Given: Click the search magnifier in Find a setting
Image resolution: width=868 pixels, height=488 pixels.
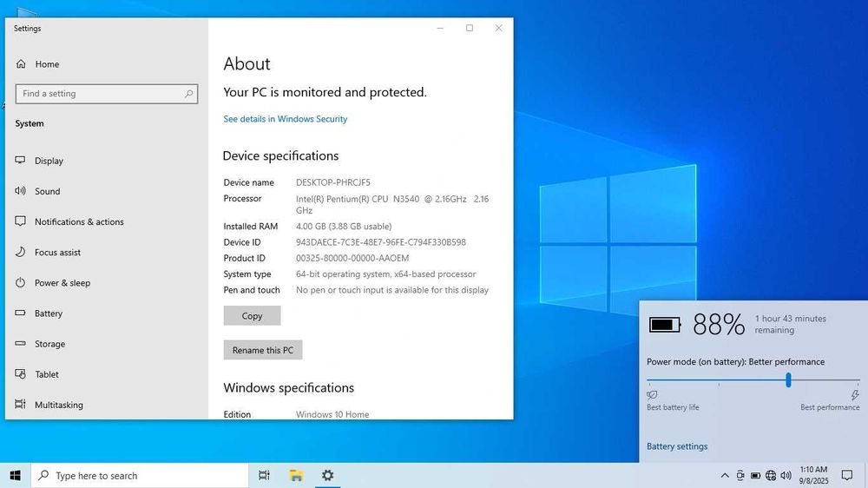Looking at the screenshot, I should (x=188, y=94).
